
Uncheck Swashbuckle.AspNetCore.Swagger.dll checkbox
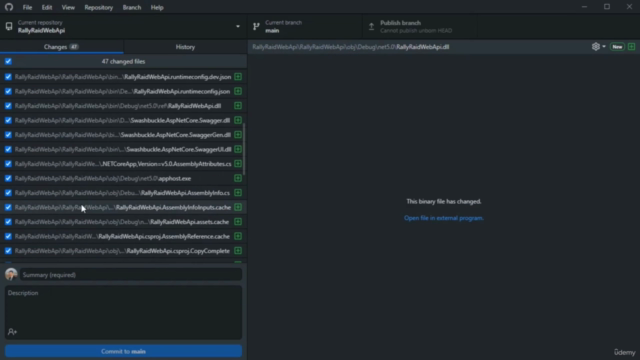point(8,120)
